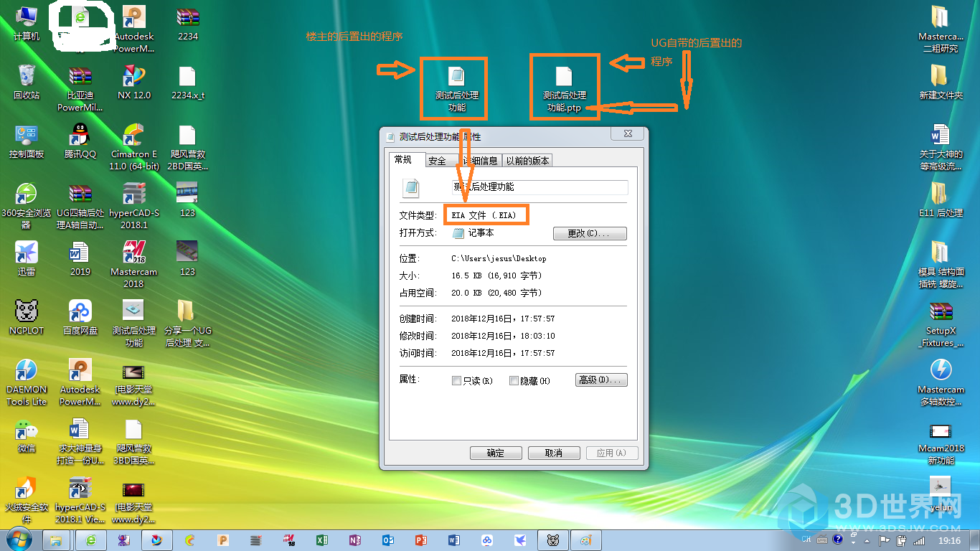
Task: Open the 控制面板 shortcut
Action: pyautogui.click(x=27, y=141)
